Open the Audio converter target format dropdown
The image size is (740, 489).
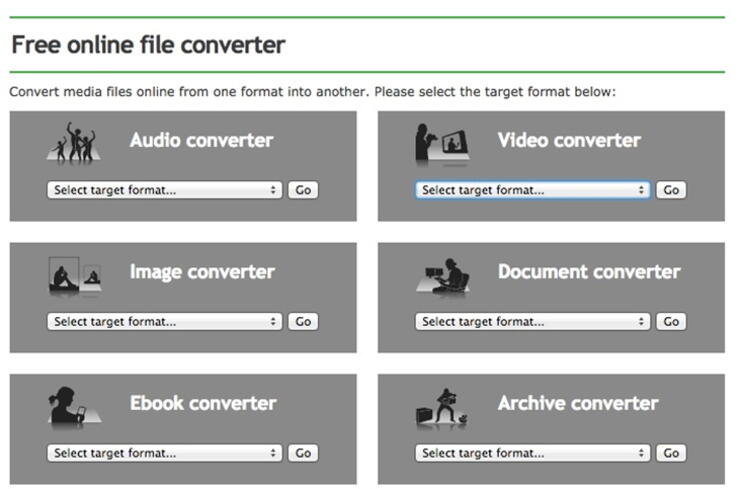[x=165, y=190]
